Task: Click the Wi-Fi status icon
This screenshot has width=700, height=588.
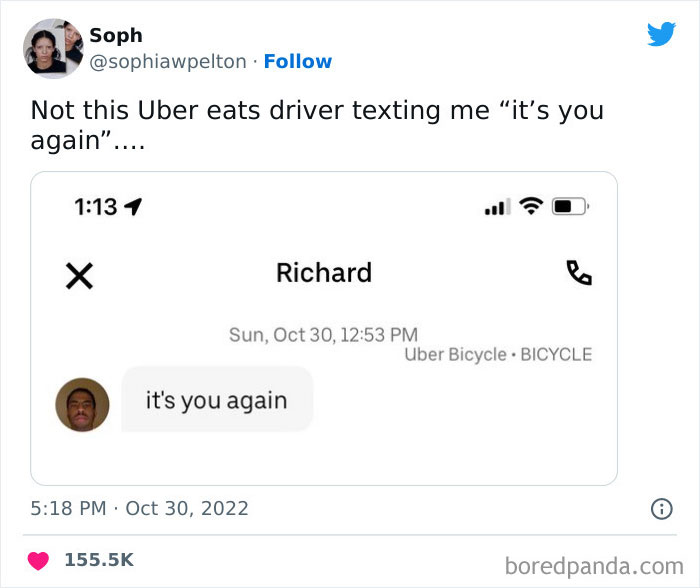Action: [x=530, y=206]
